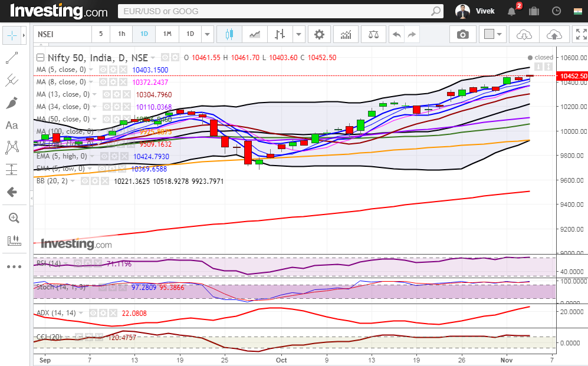
Task: Expand MA (5, close, 0) dropdown arrow
Action: click(x=91, y=70)
